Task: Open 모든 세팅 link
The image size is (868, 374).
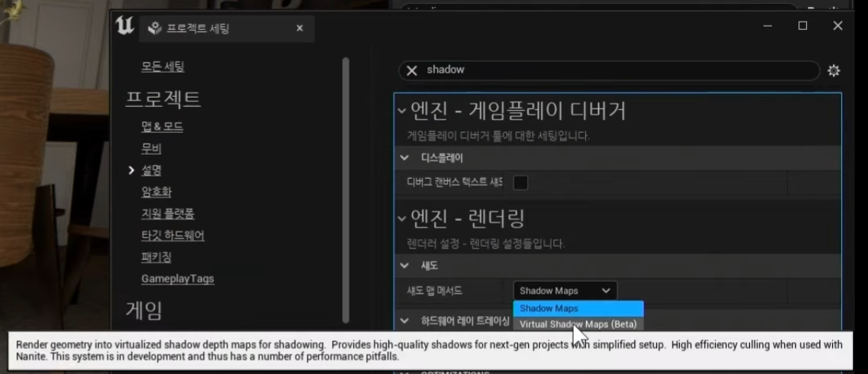Action: coord(163,67)
